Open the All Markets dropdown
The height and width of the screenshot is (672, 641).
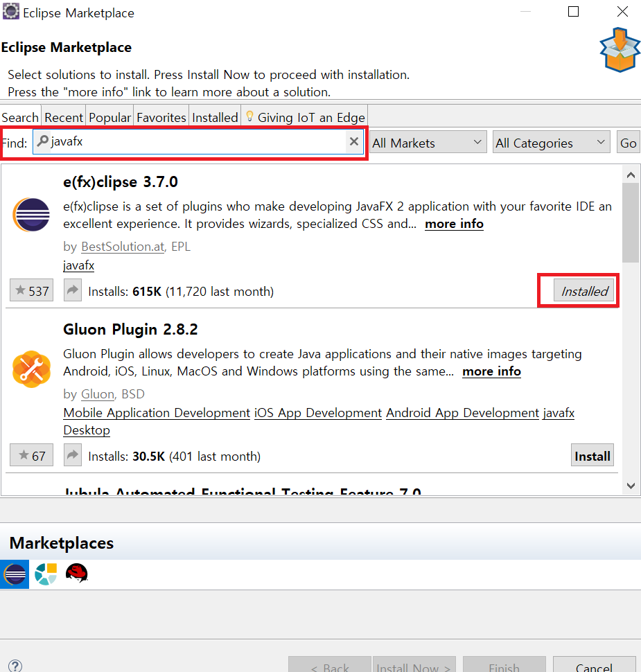tap(428, 142)
